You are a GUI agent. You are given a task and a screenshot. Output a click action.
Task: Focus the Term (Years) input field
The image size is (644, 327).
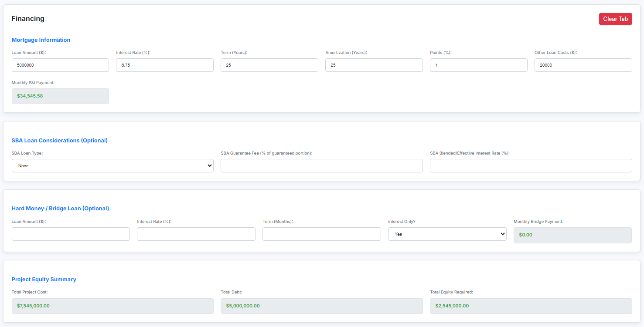(269, 65)
